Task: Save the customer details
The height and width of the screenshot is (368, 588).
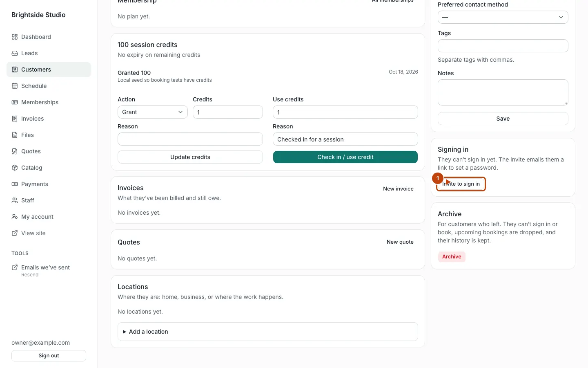Action: point(503,119)
